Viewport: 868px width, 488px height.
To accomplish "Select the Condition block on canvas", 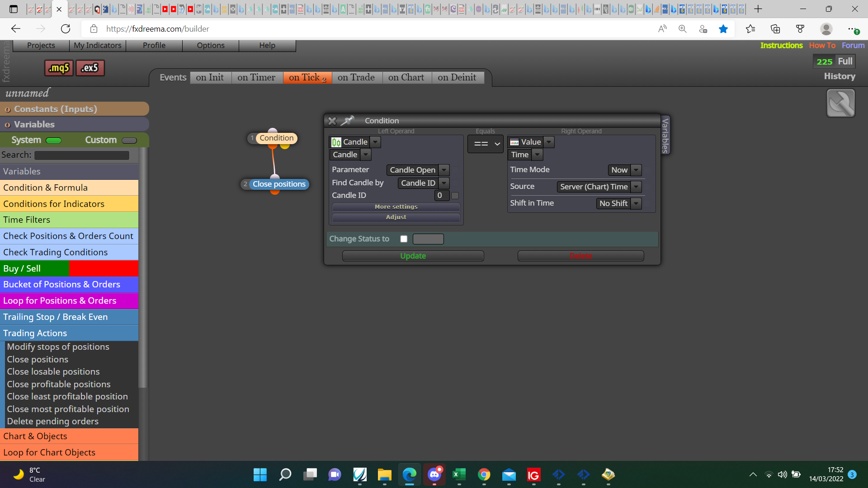I will (x=276, y=138).
